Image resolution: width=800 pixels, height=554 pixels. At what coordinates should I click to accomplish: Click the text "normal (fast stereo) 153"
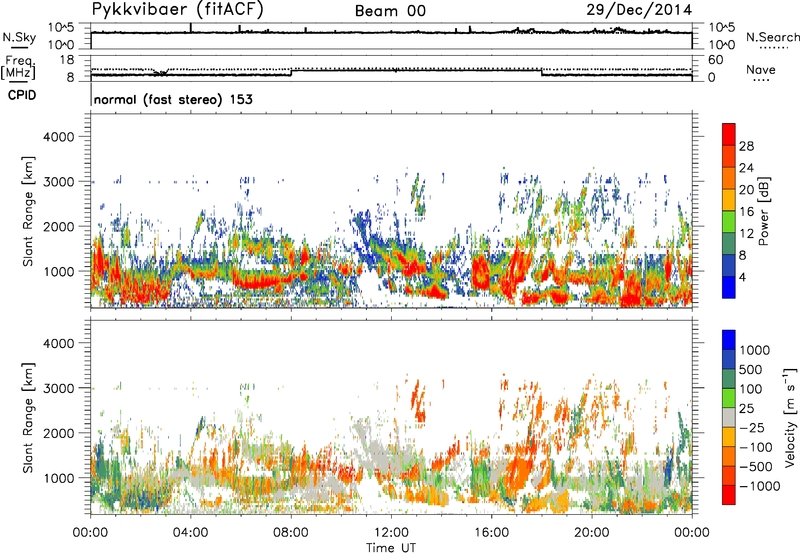coord(173,99)
